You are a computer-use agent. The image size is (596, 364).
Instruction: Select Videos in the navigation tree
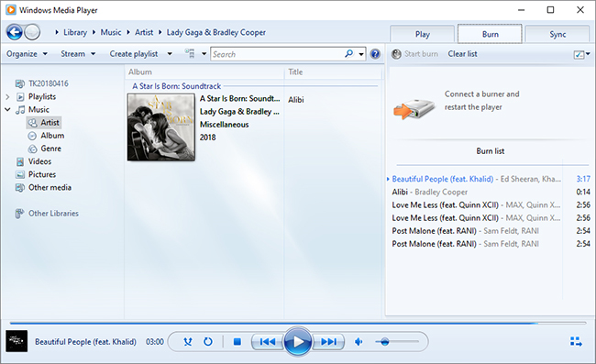(39, 161)
